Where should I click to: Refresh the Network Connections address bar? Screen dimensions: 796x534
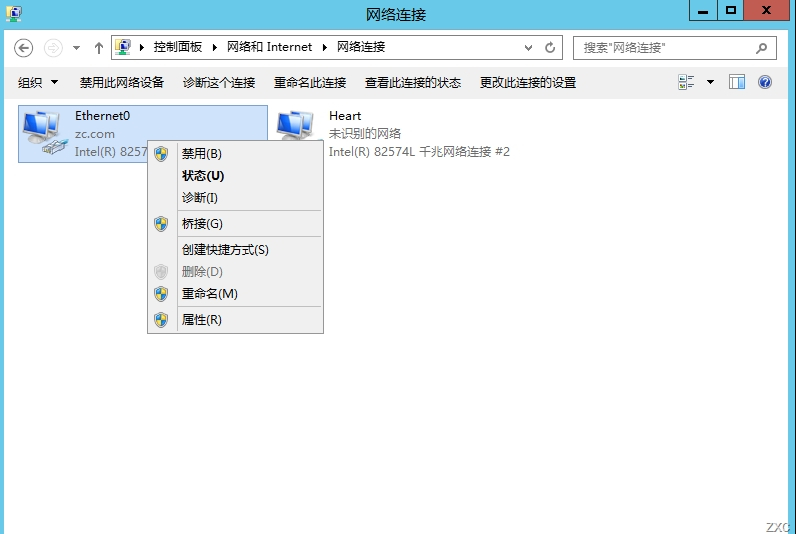coord(550,48)
